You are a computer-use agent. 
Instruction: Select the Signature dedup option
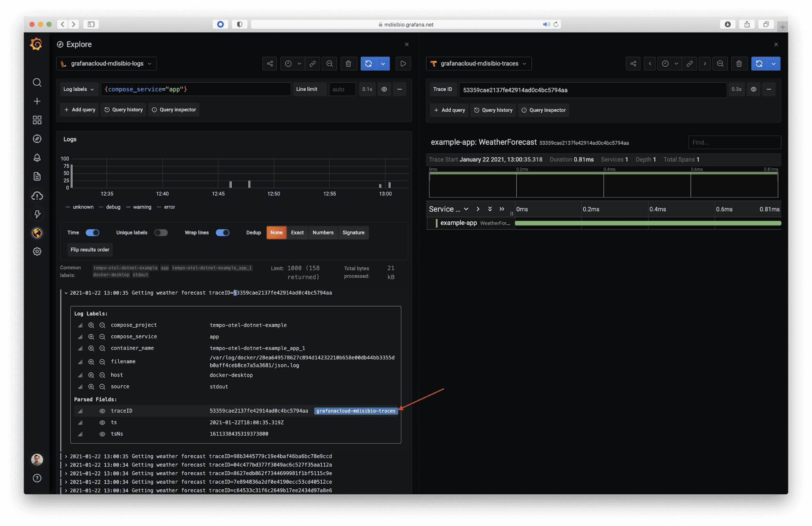(353, 233)
